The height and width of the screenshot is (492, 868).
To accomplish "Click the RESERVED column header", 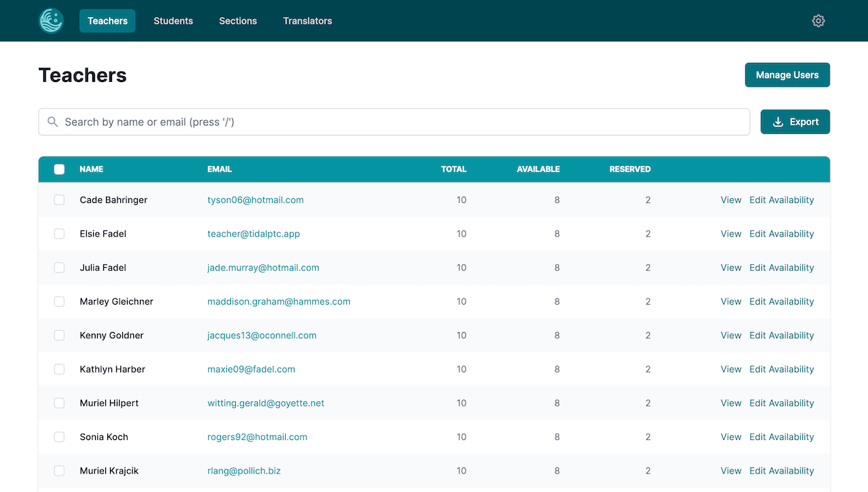I will coord(629,169).
